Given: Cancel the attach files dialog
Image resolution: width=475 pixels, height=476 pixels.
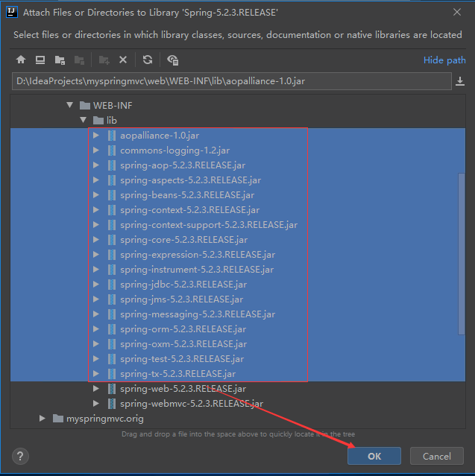Looking at the screenshot, I should 437,456.
